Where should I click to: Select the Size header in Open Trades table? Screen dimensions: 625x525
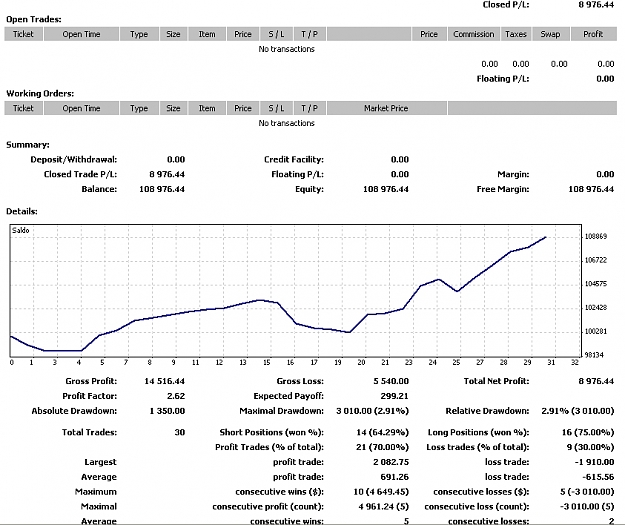173,34
